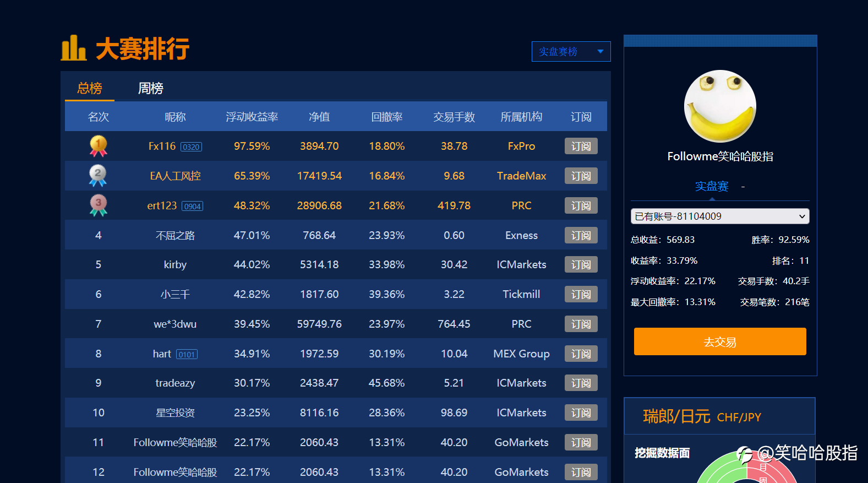Open the 不屈之路 trader nickname
868x483 pixels.
click(x=175, y=235)
